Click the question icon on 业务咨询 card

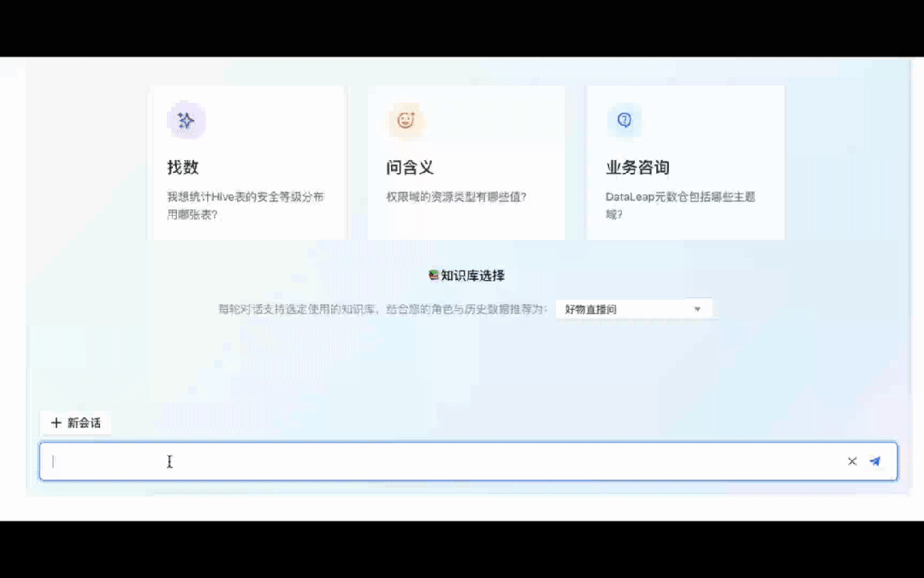click(624, 121)
